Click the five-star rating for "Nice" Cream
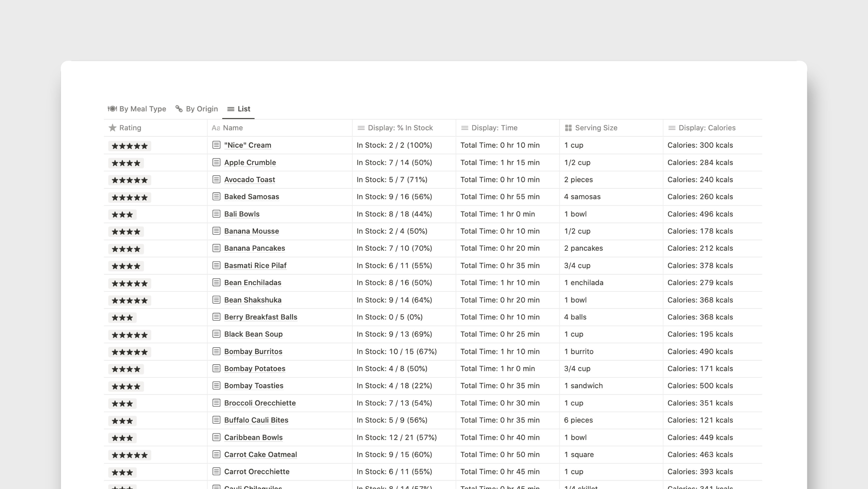Screen dimensions: 868x489 [x=130, y=146]
